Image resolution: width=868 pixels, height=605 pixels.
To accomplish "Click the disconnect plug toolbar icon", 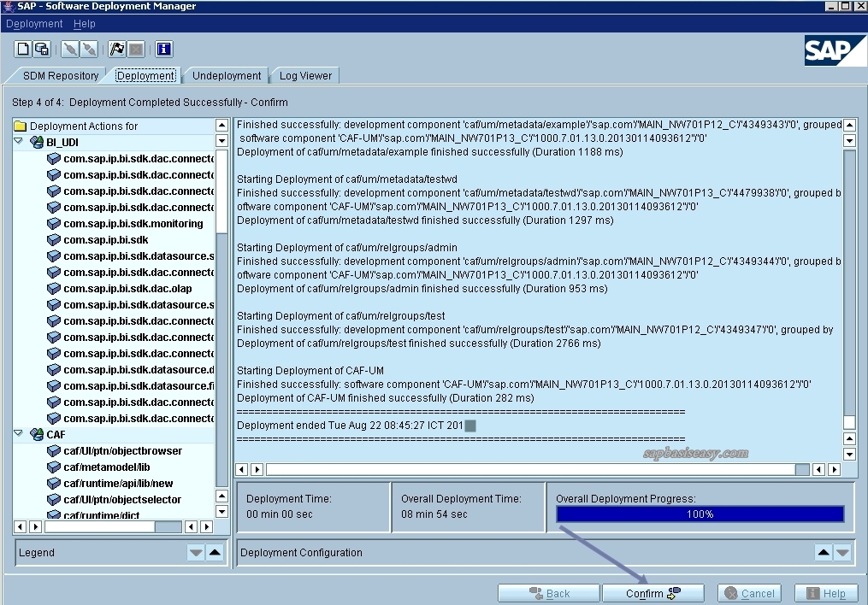I will click(x=89, y=50).
